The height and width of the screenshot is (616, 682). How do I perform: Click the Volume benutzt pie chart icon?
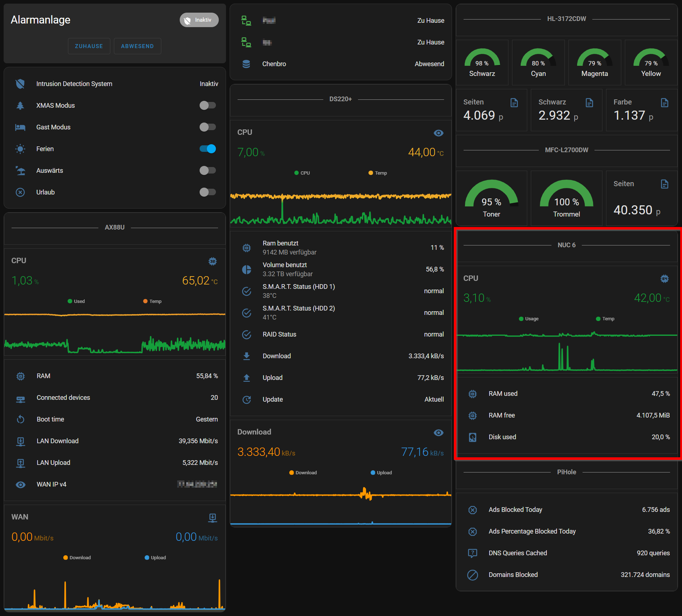(x=247, y=270)
